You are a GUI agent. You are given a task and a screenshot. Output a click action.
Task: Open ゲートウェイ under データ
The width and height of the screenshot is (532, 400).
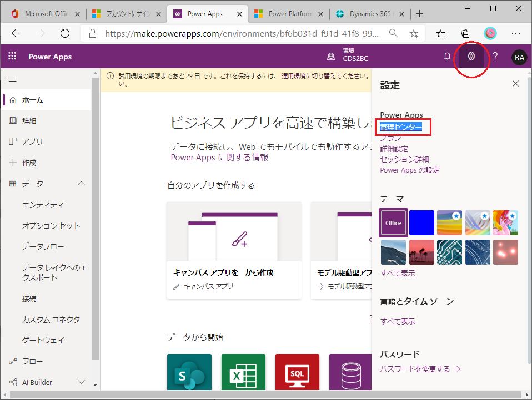[43, 340]
